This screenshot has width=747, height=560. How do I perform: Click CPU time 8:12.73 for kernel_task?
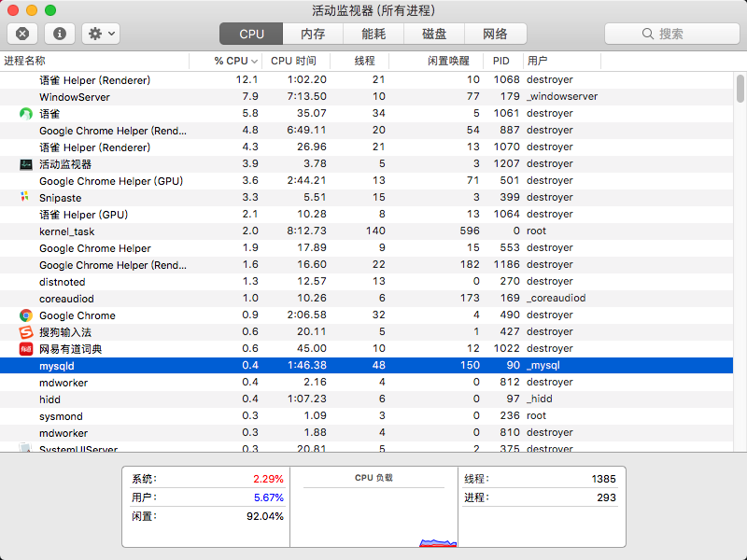click(x=307, y=231)
